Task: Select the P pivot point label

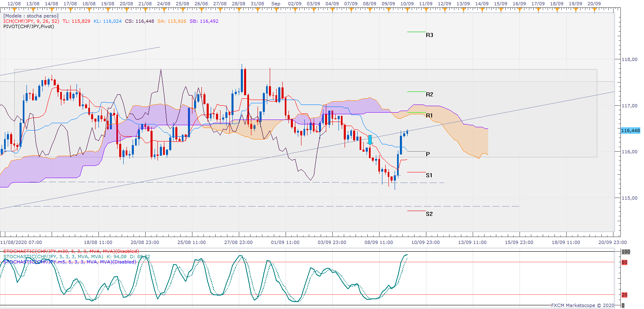Action: (x=428, y=154)
